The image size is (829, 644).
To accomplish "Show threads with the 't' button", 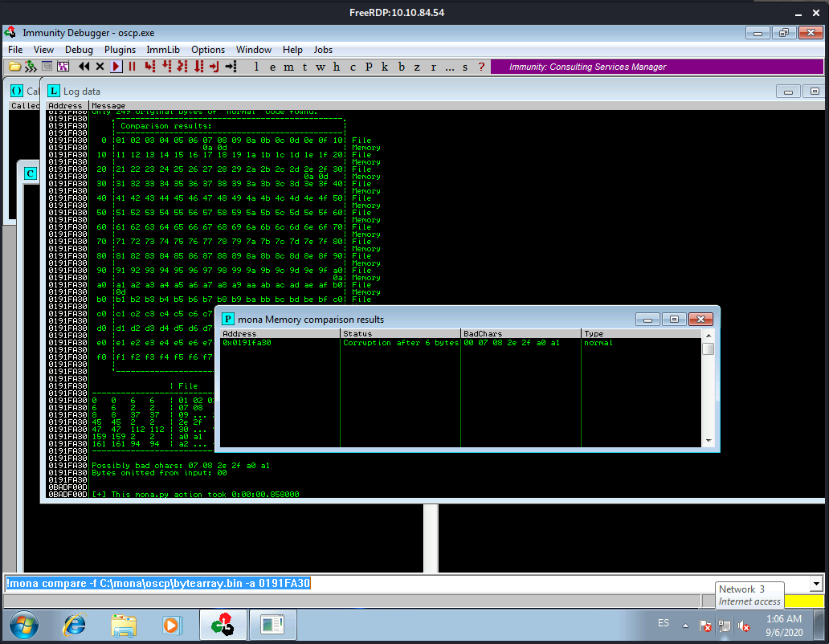I will (304, 67).
